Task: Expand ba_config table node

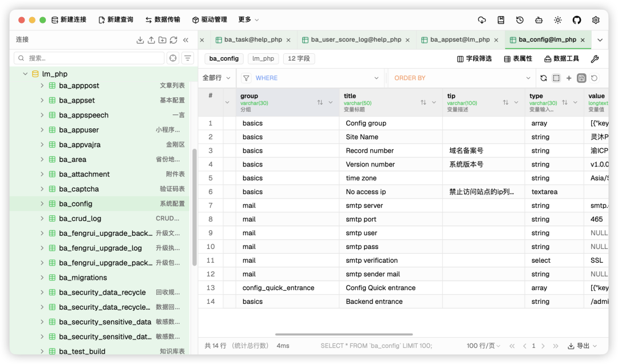Action: pos(42,204)
